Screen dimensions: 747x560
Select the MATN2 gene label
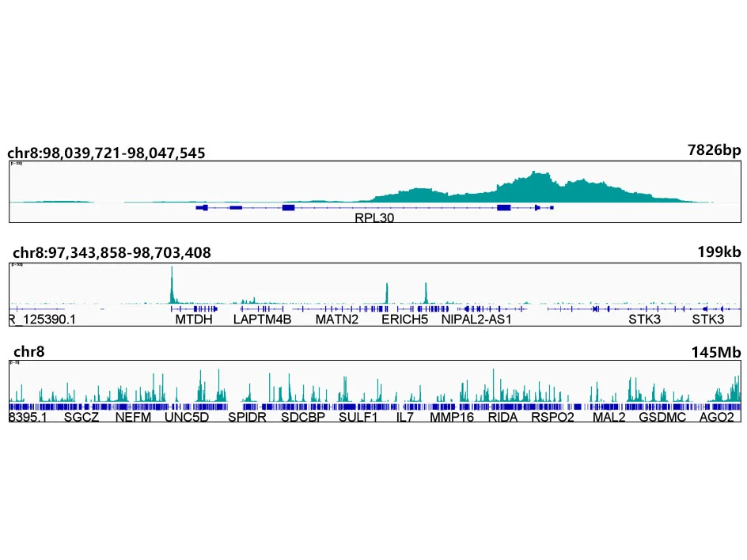(337, 319)
